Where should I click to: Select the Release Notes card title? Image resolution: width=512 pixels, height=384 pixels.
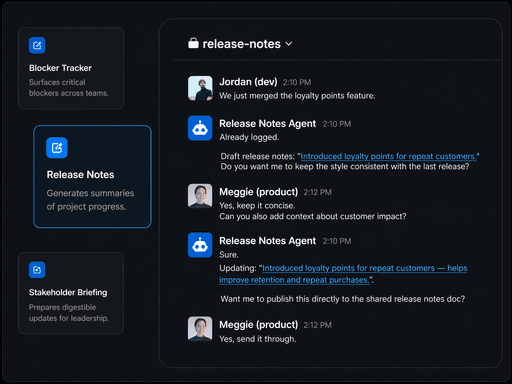click(80, 175)
